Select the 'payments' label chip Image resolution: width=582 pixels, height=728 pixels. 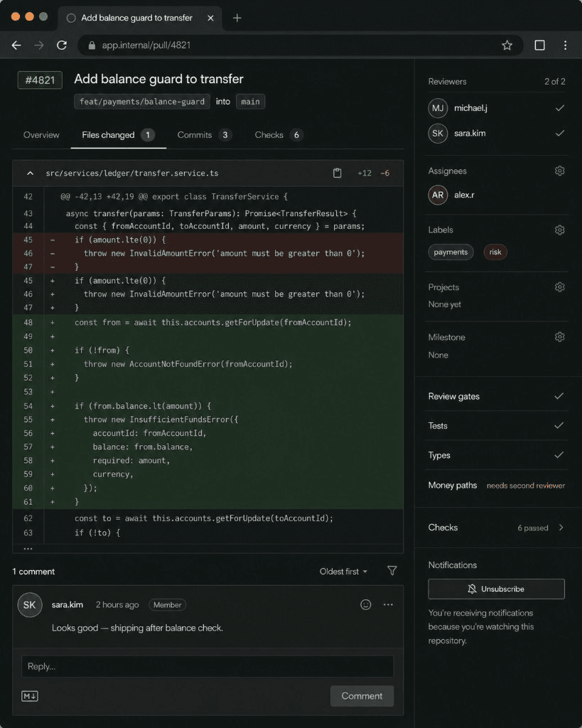[x=451, y=252]
